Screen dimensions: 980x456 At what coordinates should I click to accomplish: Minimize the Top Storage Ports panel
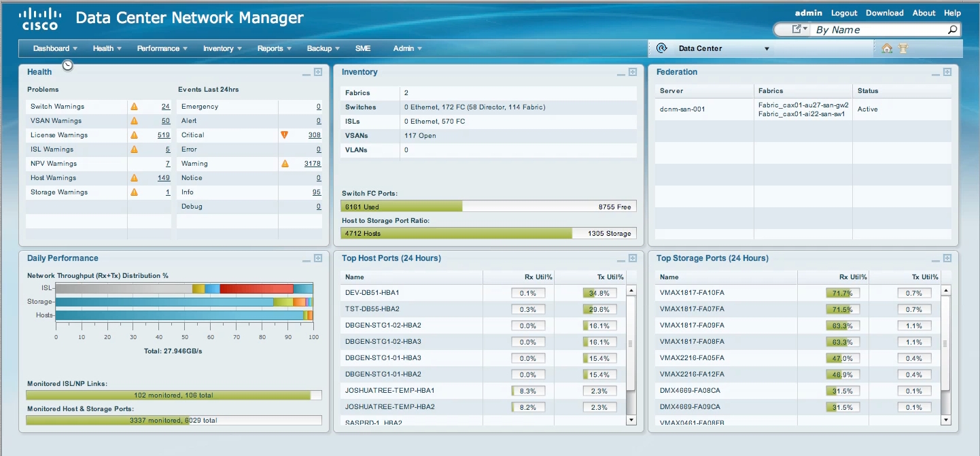click(936, 260)
